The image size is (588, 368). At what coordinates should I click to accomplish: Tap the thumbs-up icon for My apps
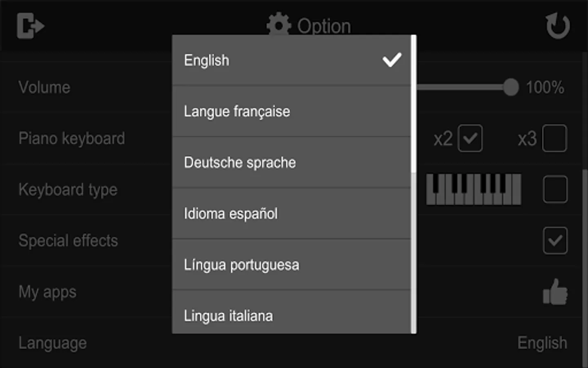click(x=555, y=292)
